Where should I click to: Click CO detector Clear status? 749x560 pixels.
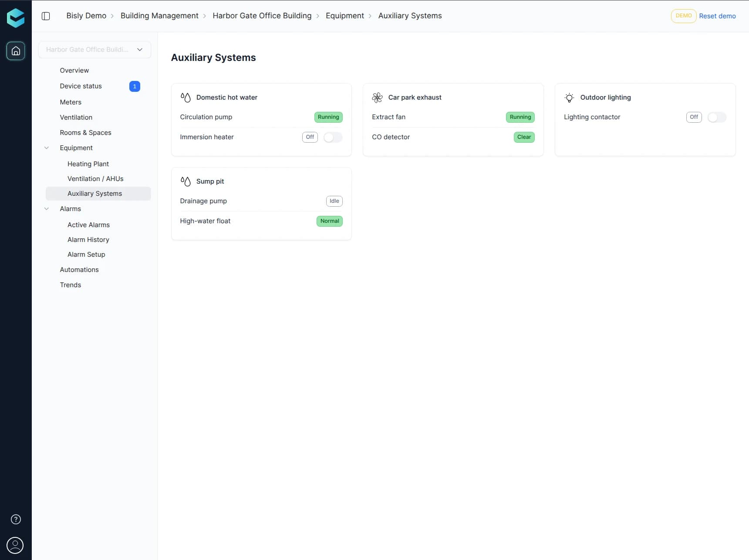coord(524,137)
